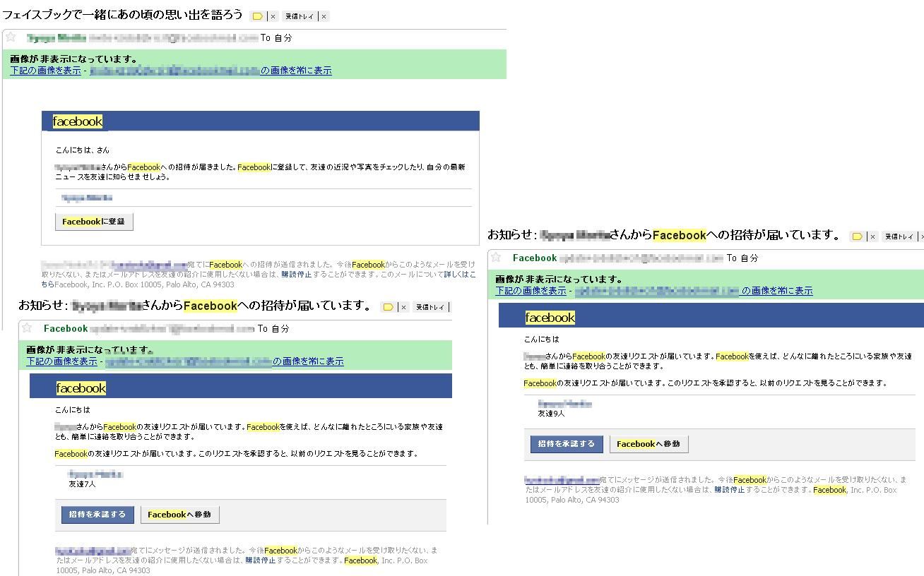Click To 自分 in the 友達9人 email header
This screenshot has height=576, width=924.
742,258
